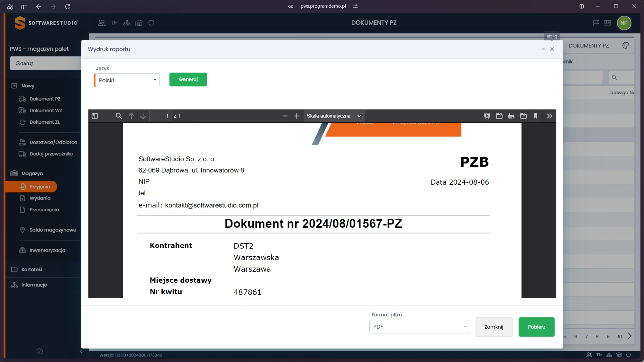Switch PDF viewer to presentation mode
The width and height of the screenshot is (644, 362).
click(x=487, y=116)
